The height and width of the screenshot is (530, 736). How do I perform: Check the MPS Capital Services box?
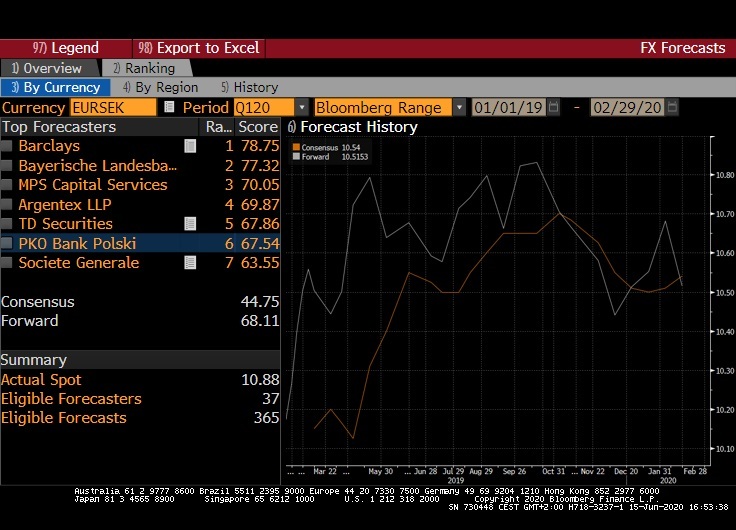8,185
